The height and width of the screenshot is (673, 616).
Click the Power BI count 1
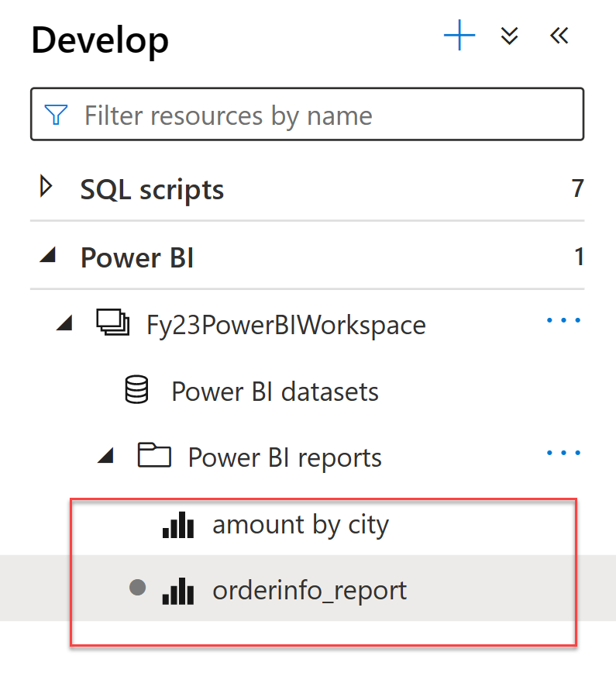579,257
